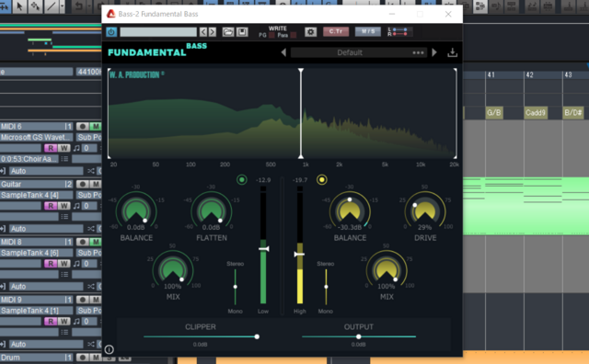Click the save preset floppy icon
This screenshot has width=589, height=364.
point(242,32)
